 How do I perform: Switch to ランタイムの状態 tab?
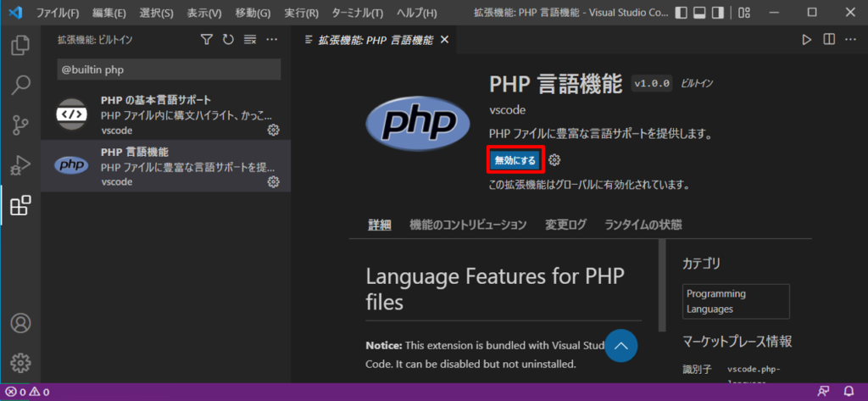pyautogui.click(x=643, y=225)
